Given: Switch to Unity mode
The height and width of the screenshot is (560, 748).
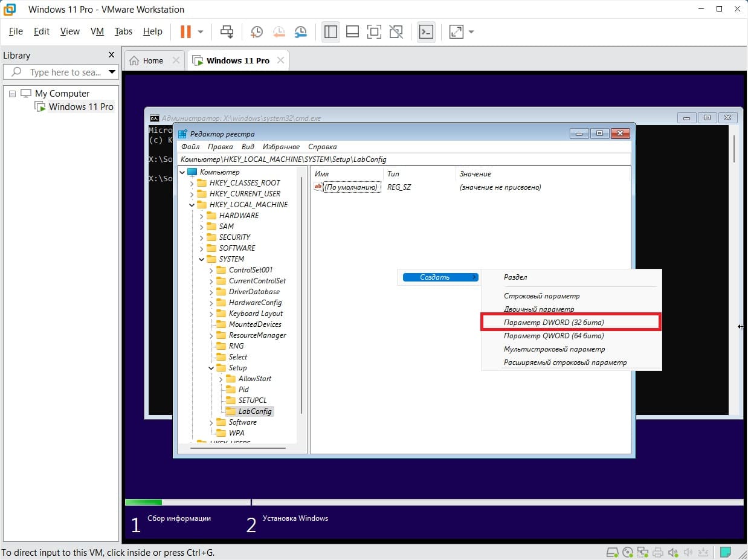Looking at the screenshot, I should (x=396, y=31).
